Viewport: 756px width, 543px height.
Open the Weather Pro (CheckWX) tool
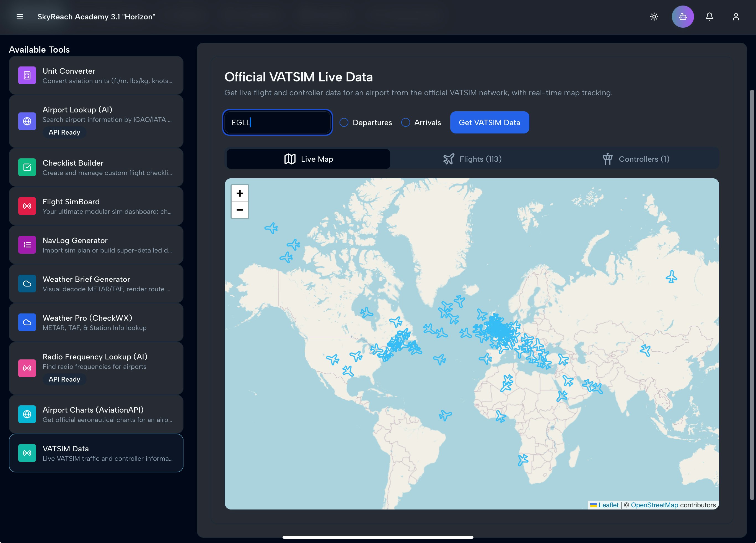(x=96, y=322)
